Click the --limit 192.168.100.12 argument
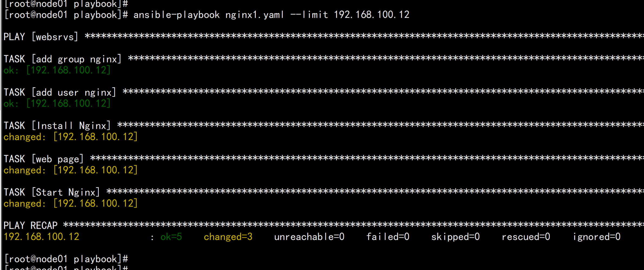The width and height of the screenshot is (644, 270). 350,15
